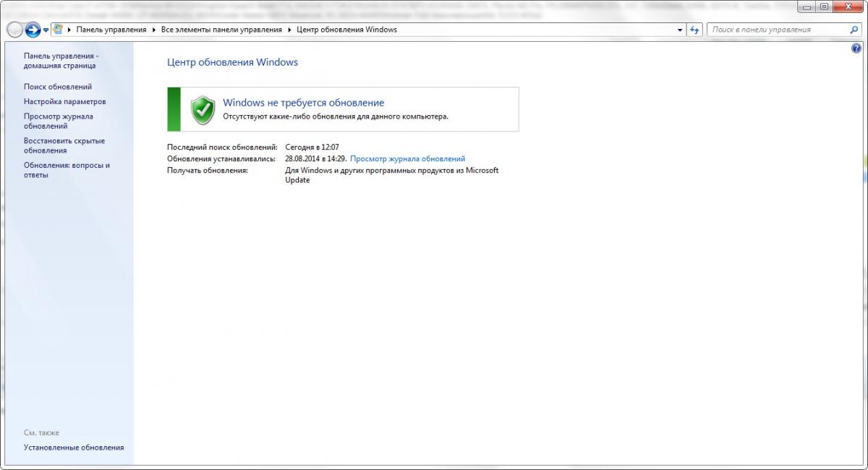The width and height of the screenshot is (868, 470).
Task: Click '28.08.2014 в 14:29.' install date text
Action: click(x=316, y=158)
